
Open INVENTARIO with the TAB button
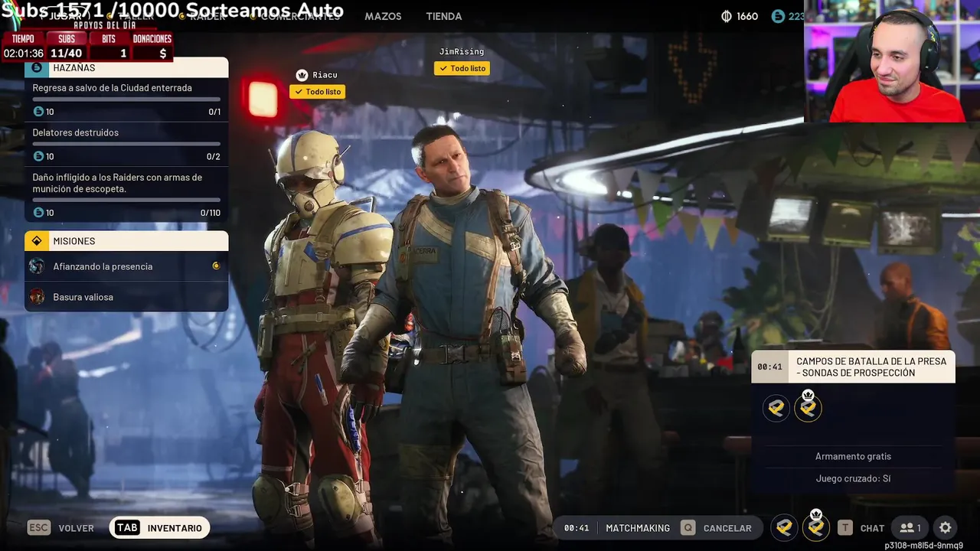pos(160,528)
